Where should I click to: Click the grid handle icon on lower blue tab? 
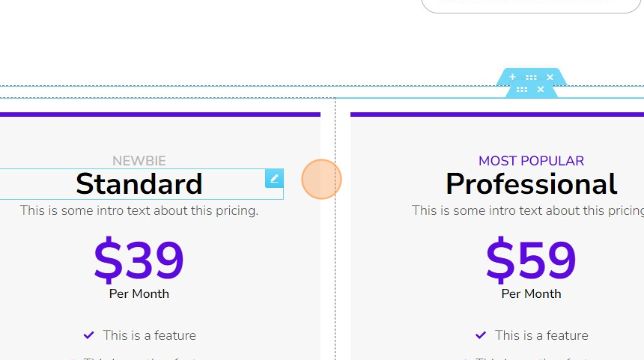tap(522, 89)
